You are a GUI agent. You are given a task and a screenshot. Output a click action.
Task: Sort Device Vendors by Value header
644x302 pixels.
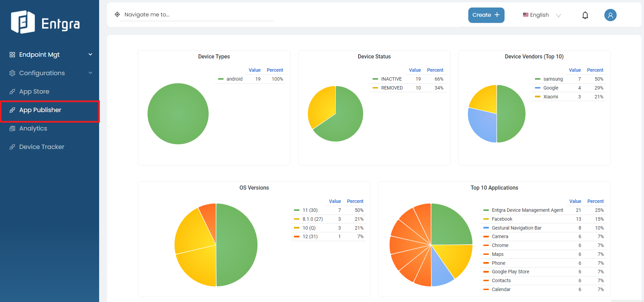tap(575, 70)
